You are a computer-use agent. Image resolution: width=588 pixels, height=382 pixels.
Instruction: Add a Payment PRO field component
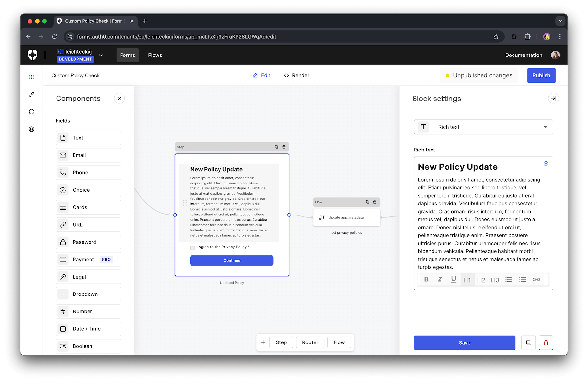click(88, 259)
